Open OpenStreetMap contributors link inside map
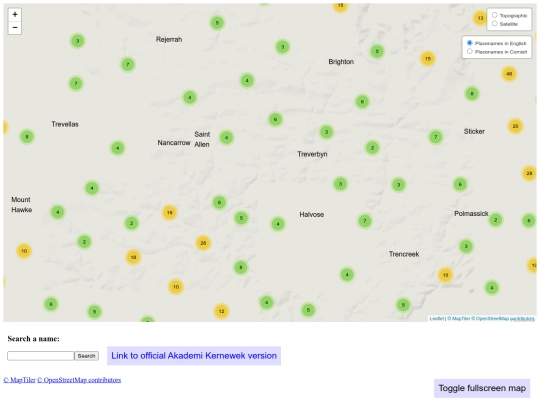 (503, 319)
